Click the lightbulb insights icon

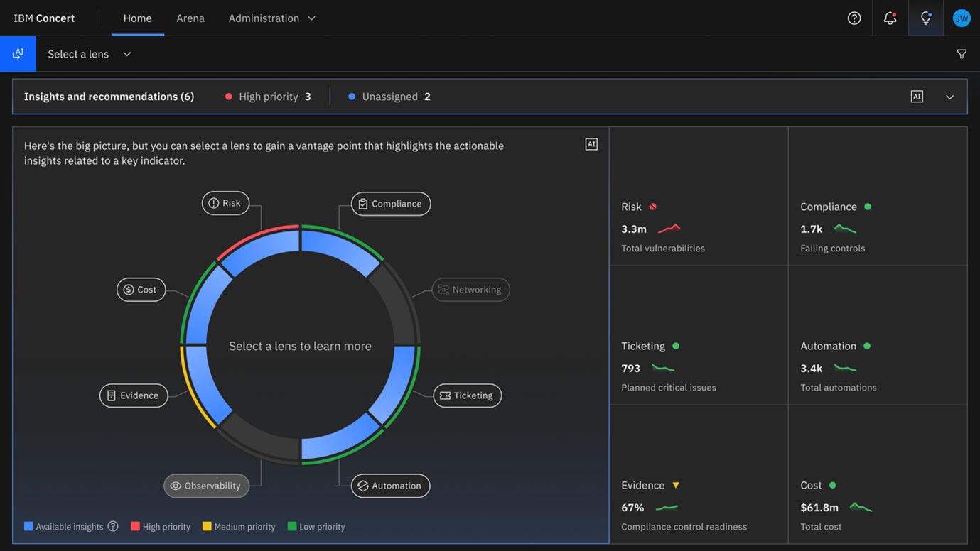tap(926, 18)
